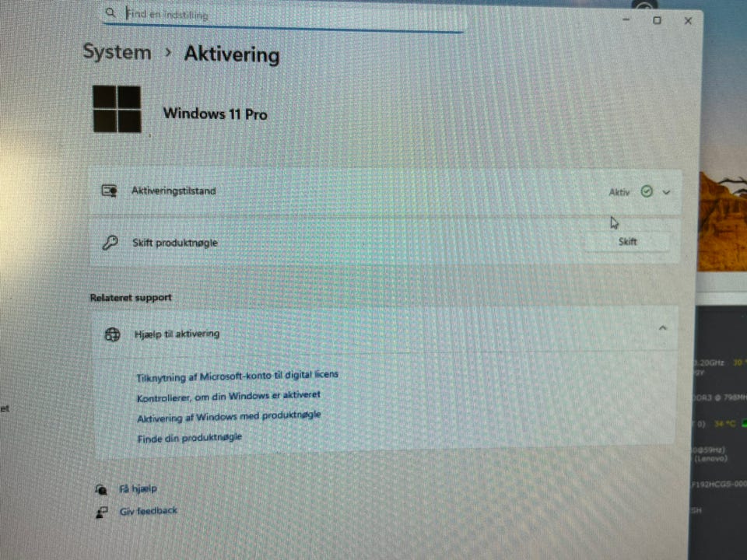Click the 'Aktiveringstilstand' label

[174, 191]
